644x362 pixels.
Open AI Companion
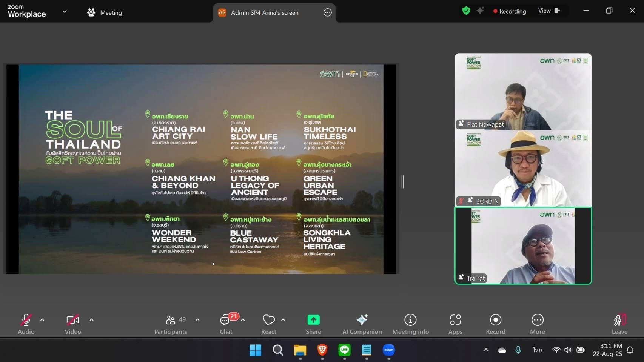(362, 324)
